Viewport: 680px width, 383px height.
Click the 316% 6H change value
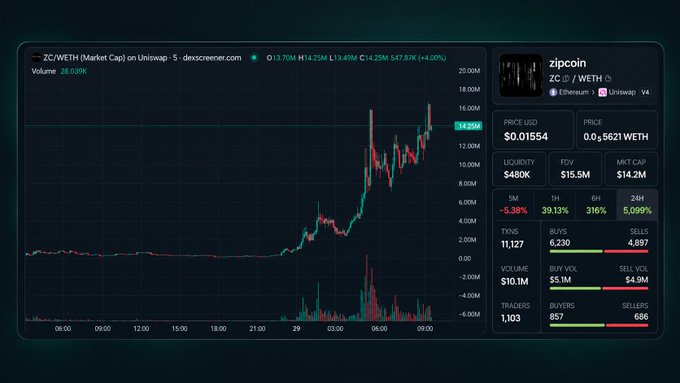[x=596, y=211]
